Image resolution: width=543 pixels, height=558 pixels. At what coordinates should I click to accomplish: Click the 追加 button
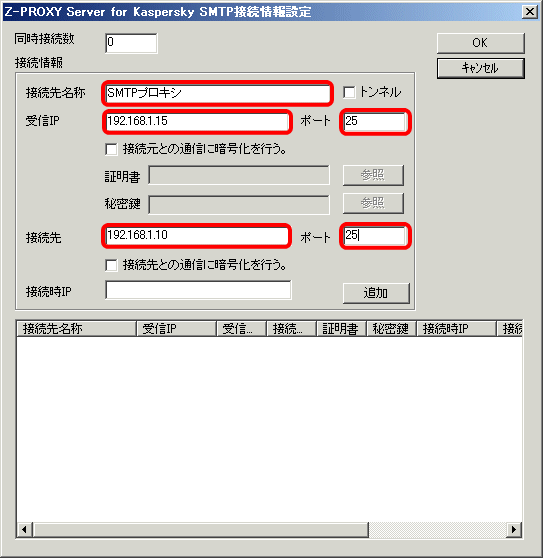tap(376, 293)
